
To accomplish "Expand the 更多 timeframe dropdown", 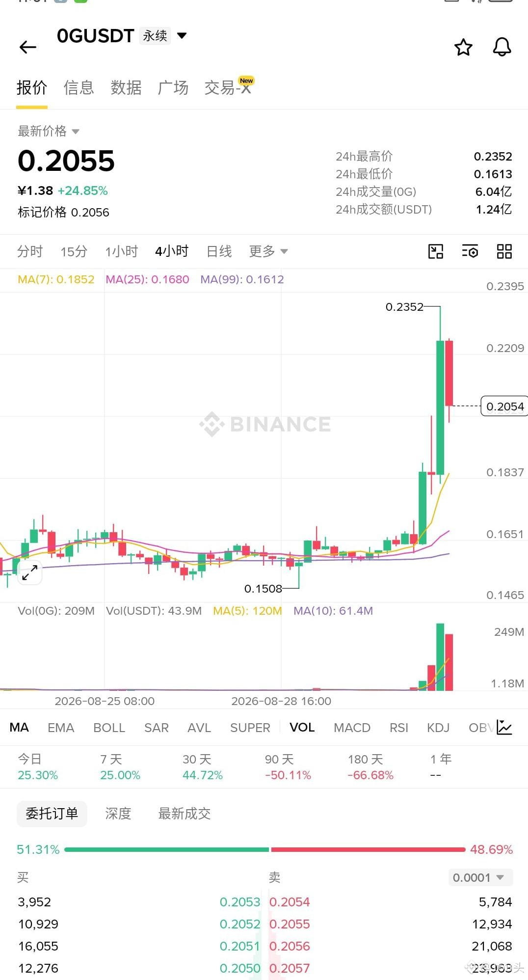I will point(268,251).
